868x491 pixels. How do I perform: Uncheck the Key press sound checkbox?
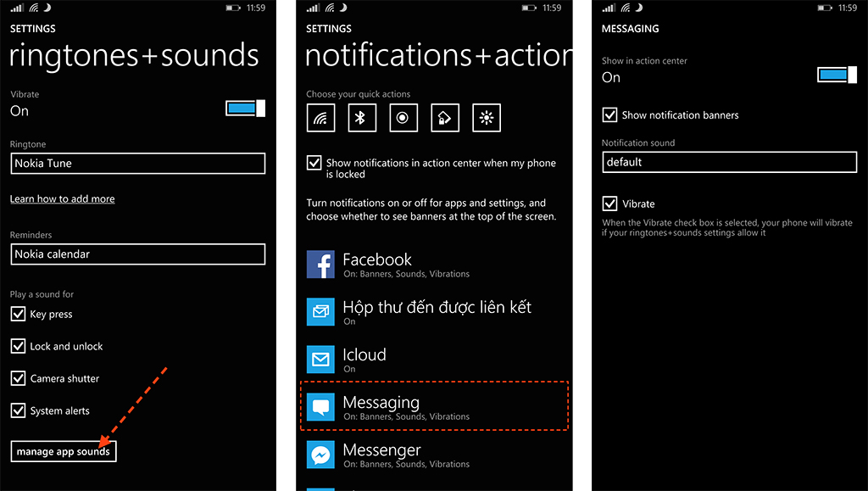(18, 314)
